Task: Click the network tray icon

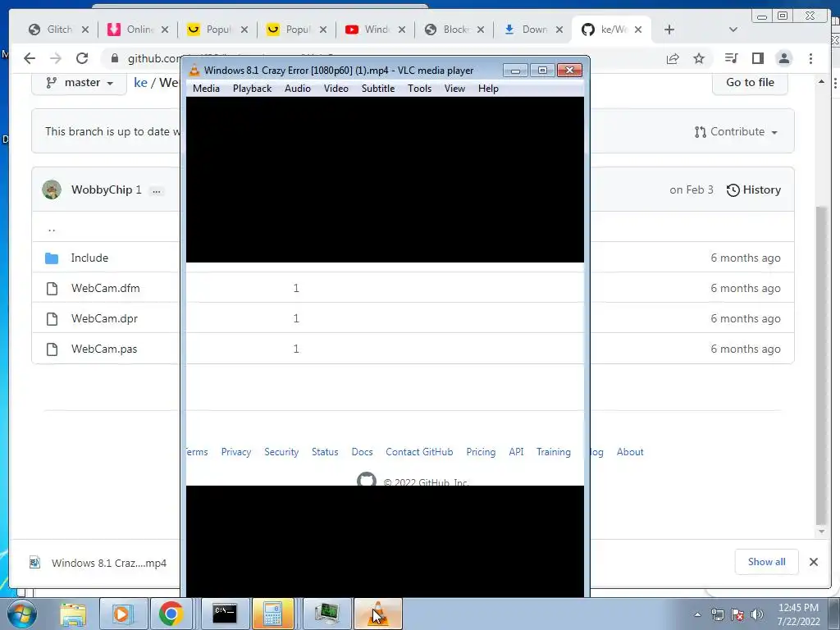Action: point(717,615)
